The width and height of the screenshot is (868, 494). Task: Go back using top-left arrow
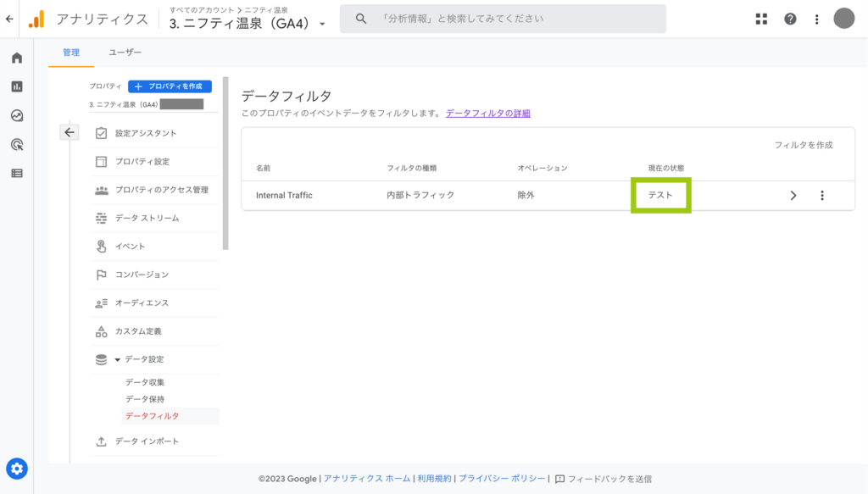(x=9, y=19)
